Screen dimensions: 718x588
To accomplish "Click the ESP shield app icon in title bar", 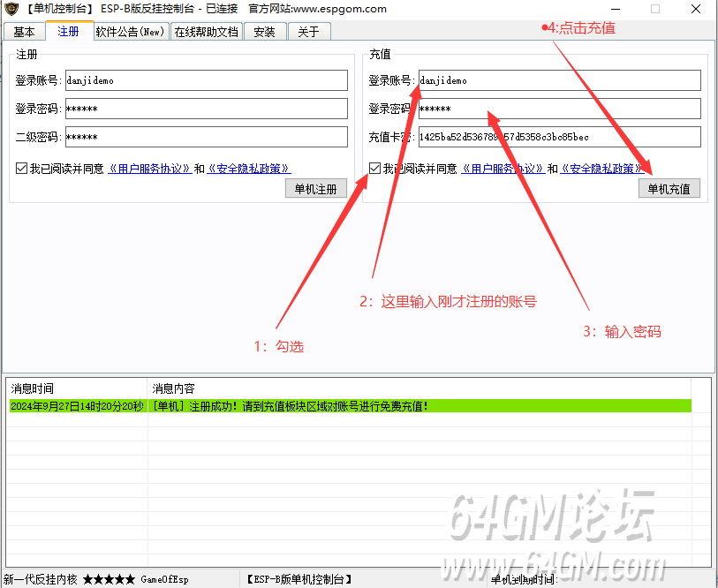I will click(x=11, y=9).
